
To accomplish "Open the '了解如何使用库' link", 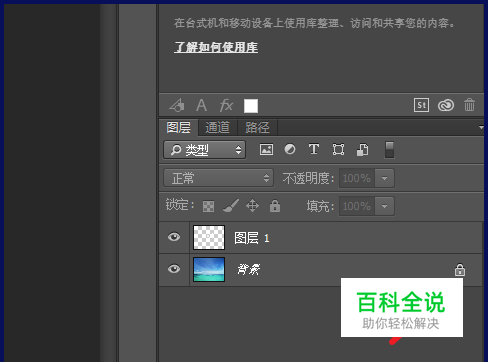I will 216,47.
